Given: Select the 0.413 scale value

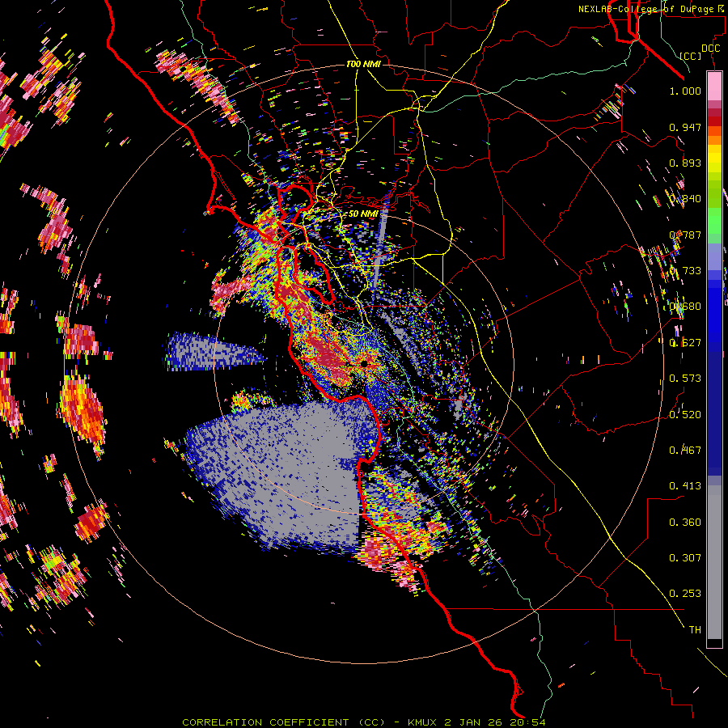Looking at the screenshot, I should 685,486.
